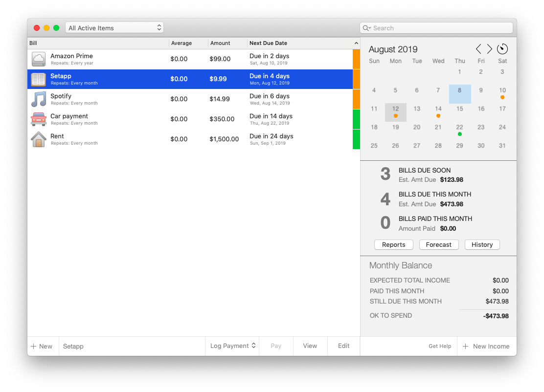
Task: Open the Forecast button
Action: 439,245
